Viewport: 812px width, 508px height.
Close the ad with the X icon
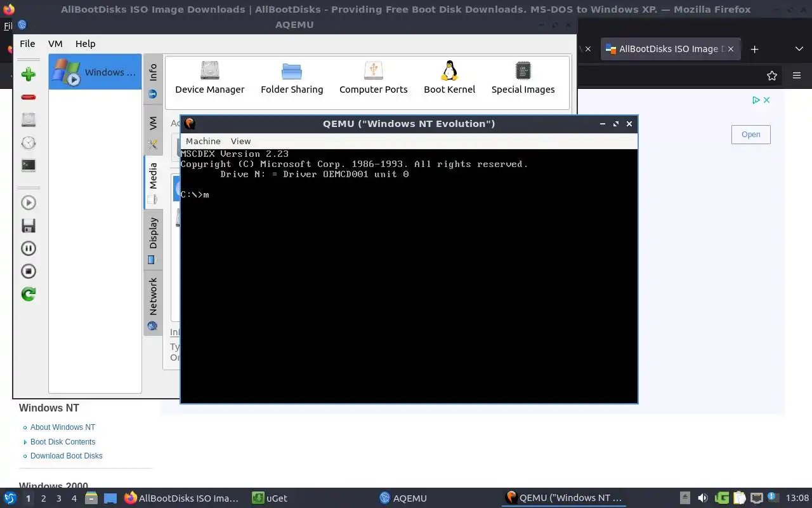click(766, 100)
